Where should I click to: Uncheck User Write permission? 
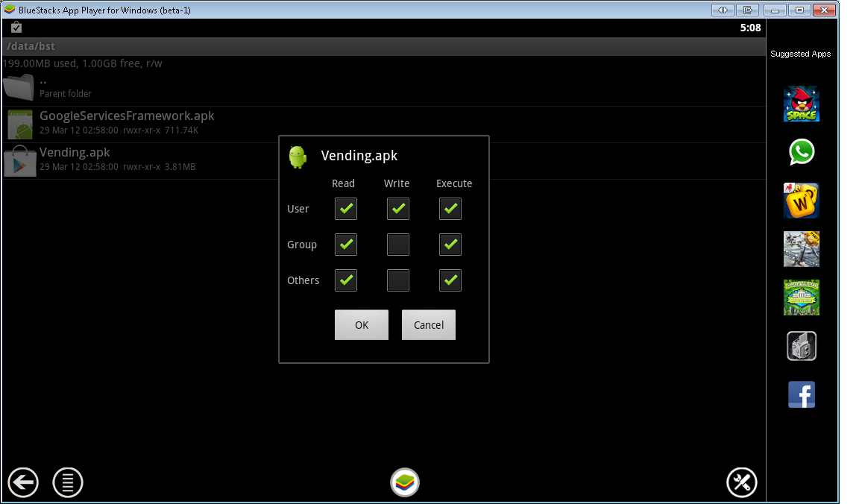pyautogui.click(x=398, y=209)
